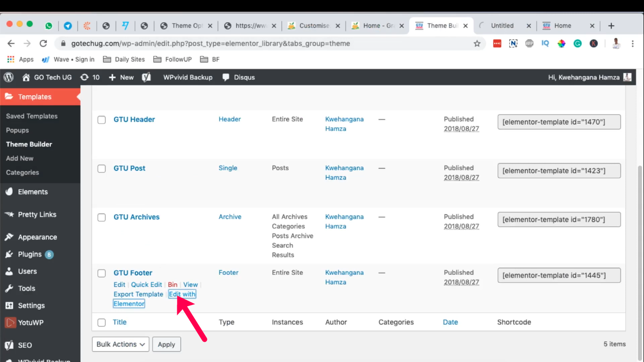This screenshot has width=644, height=362.
Task: Click the Apply button
Action: tap(166, 345)
